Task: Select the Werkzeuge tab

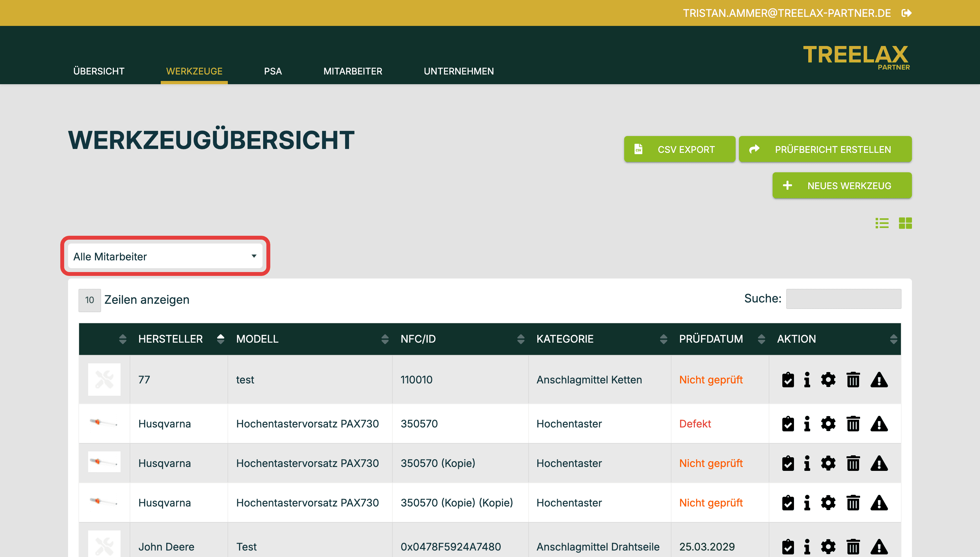Action: (x=194, y=71)
